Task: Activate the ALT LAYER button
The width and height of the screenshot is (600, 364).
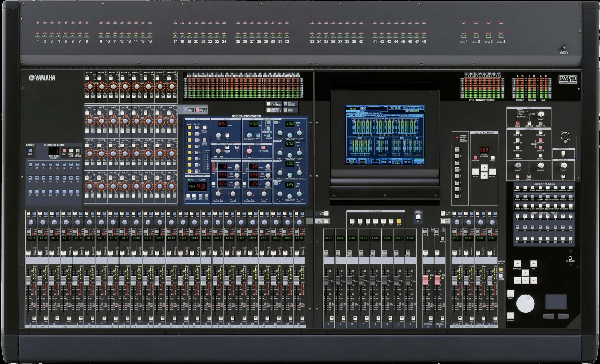Action: tap(78, 151)
